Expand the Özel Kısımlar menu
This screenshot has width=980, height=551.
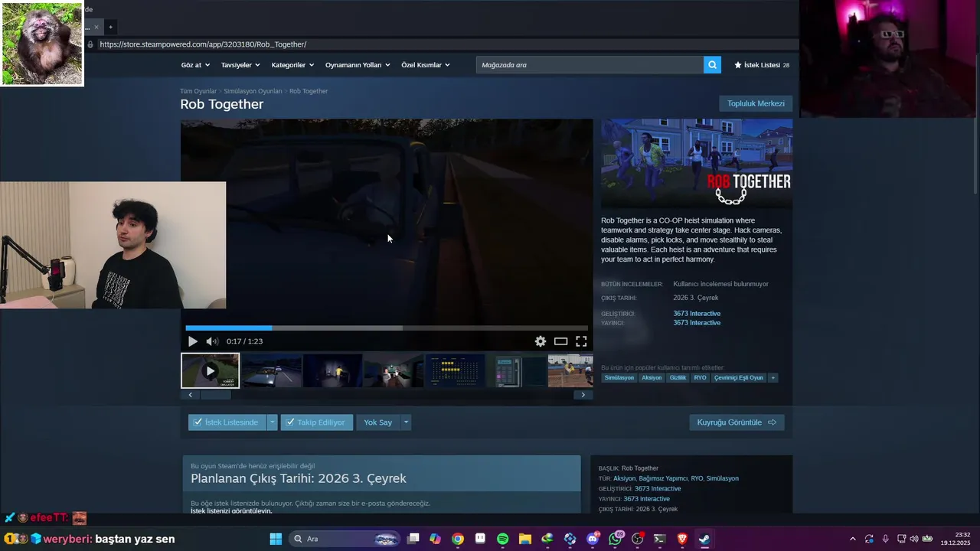426,65
